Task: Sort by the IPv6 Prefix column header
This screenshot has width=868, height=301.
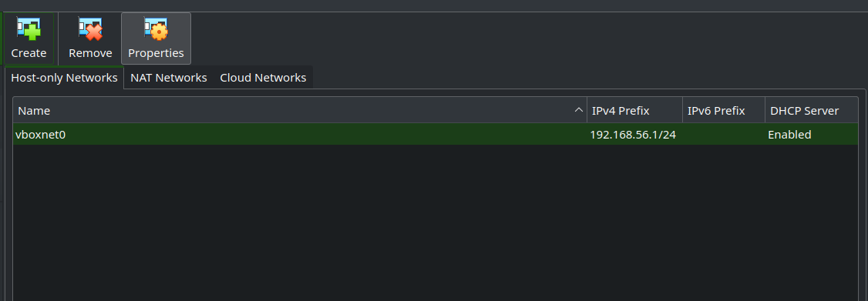Action: pyautogui.click(x=724, y=111)
